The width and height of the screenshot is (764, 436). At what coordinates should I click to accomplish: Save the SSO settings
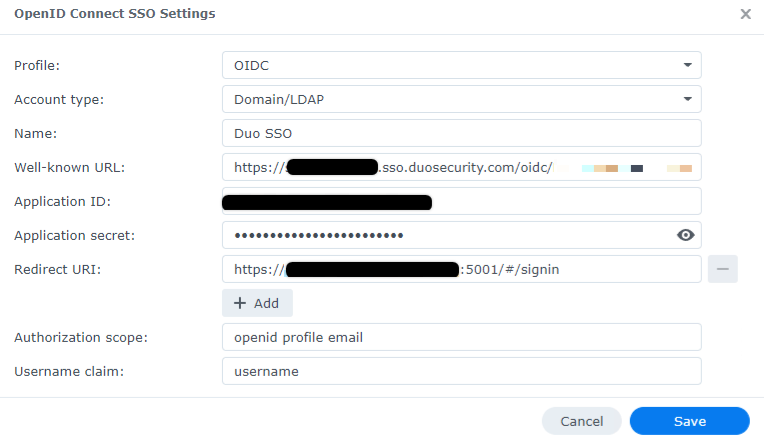[x=689, y=421]
